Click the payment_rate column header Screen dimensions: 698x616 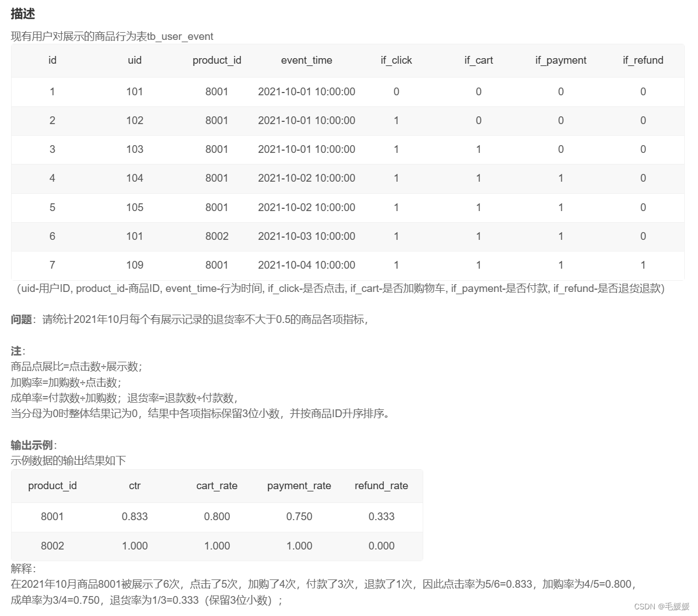(299, 486)
